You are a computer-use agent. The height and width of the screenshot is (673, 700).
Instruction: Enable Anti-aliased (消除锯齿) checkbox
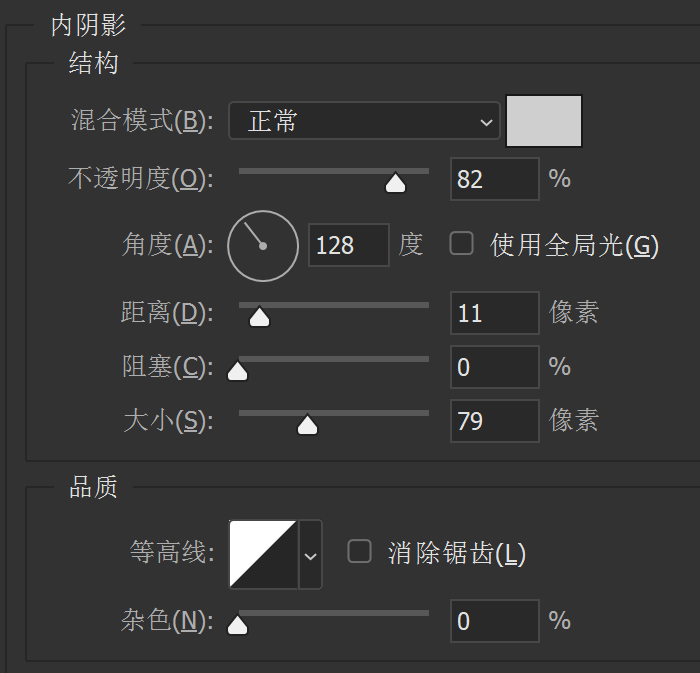tap(359, 551)
